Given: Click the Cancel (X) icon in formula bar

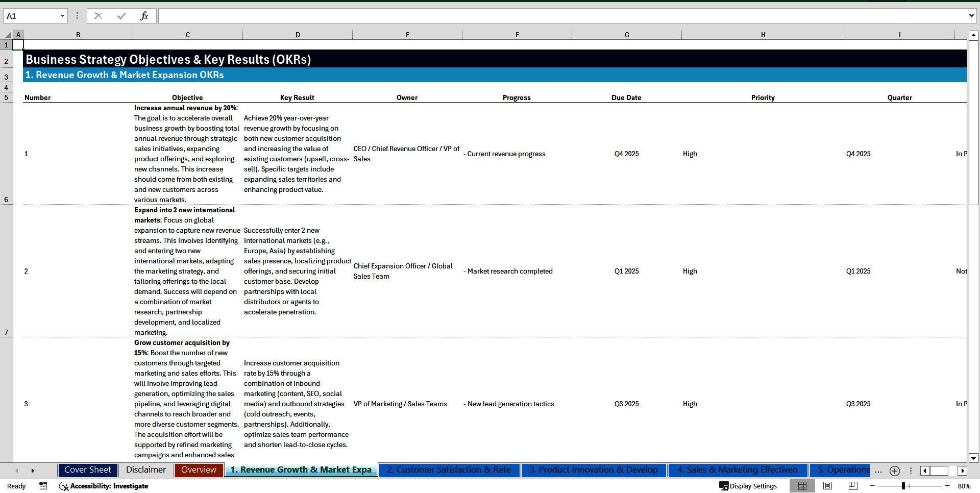Looking at the screenshot, I should coord(98,15).
